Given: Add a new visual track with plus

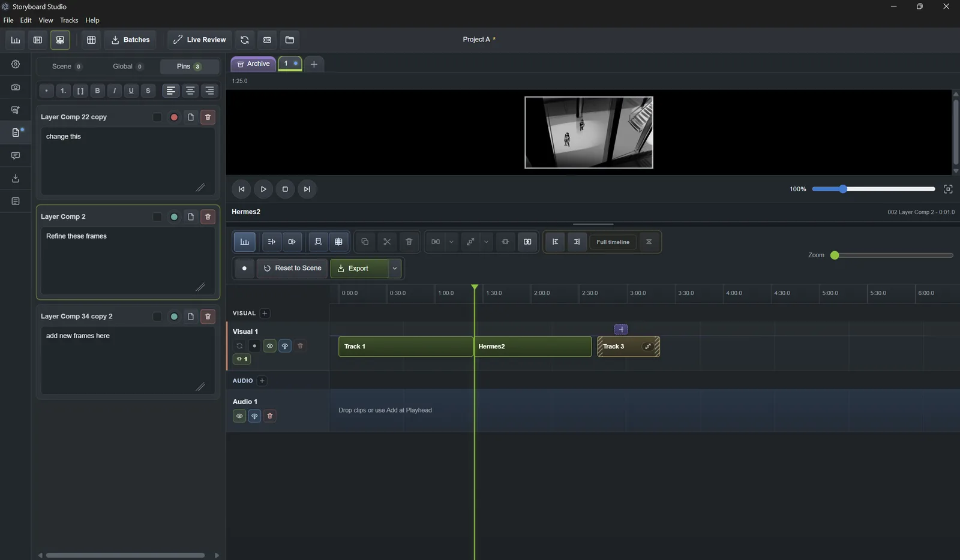Looking at the screenshot, I should pyautogui.click(x=265, y=313).
